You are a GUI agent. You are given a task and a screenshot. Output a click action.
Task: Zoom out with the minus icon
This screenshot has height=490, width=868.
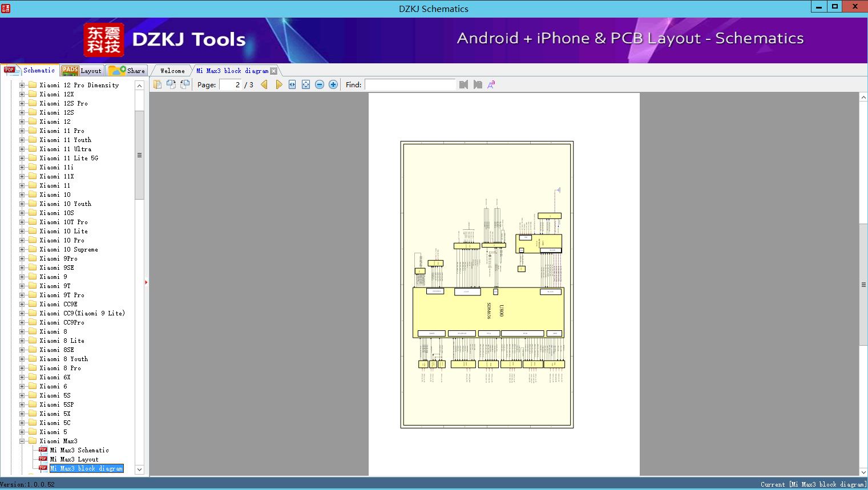320,84
